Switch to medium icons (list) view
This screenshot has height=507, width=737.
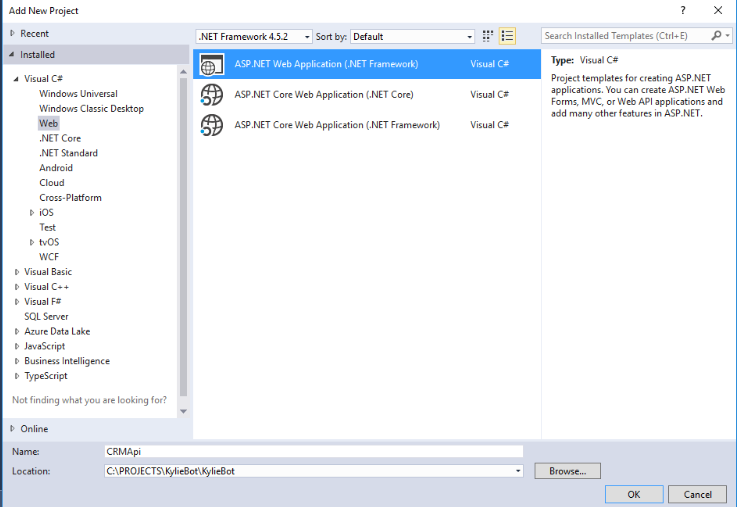pyautogui.click(x=507, y=36)
